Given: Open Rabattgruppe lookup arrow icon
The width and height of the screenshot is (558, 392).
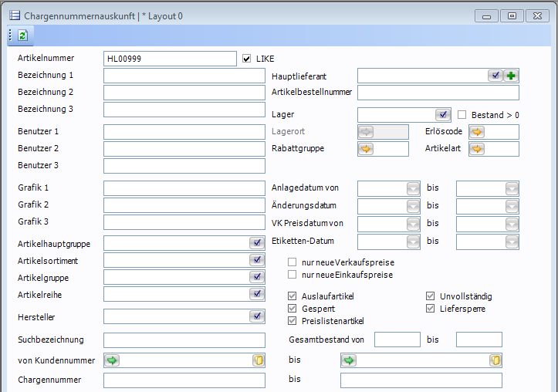Looking at the screenshot, I should pos(366,149).
